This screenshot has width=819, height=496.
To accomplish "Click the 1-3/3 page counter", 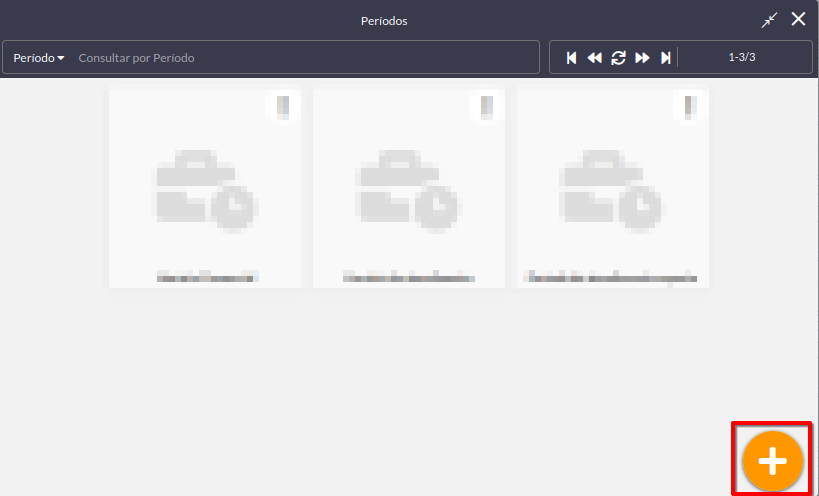I will [742, 57].
